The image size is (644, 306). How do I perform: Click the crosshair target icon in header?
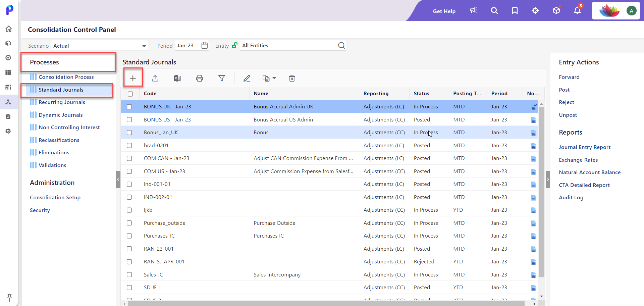click(x=535, y=11)
